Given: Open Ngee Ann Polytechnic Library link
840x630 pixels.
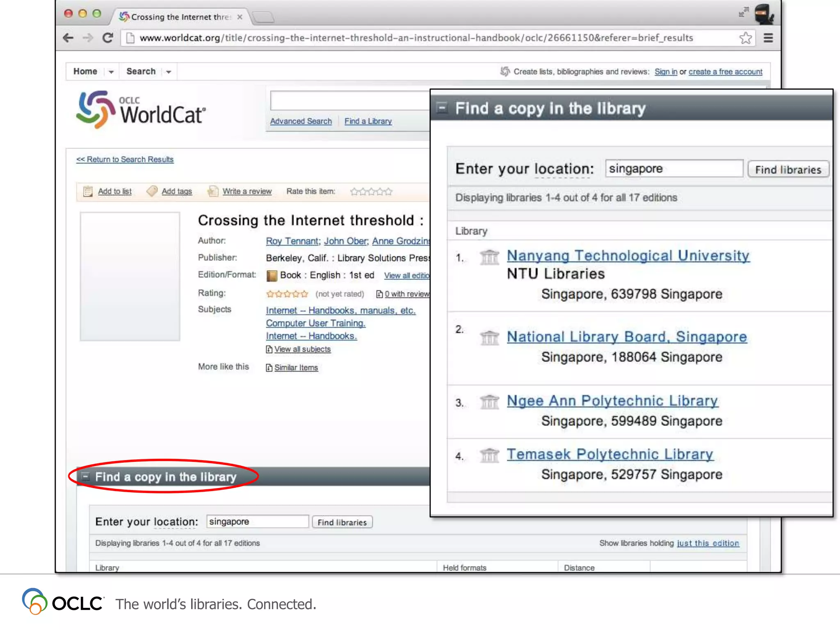Looking at the screenshot, I should pyautogui.click(x=612, y=401).
